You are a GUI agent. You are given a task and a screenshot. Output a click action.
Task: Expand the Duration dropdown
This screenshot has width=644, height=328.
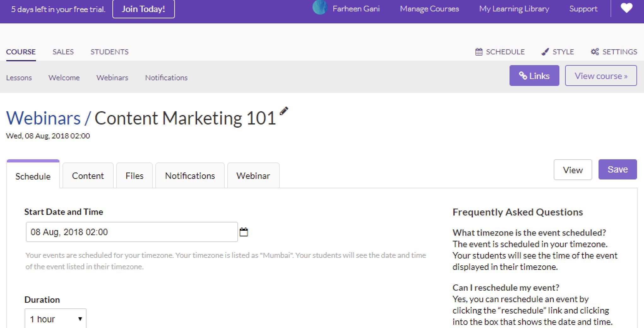tap(56, 319)
